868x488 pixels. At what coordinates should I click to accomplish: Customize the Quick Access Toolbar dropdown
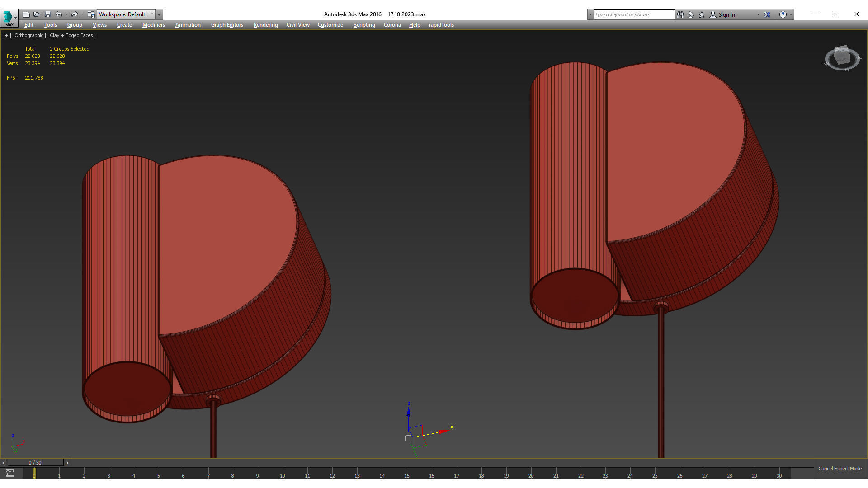(159, 14)
